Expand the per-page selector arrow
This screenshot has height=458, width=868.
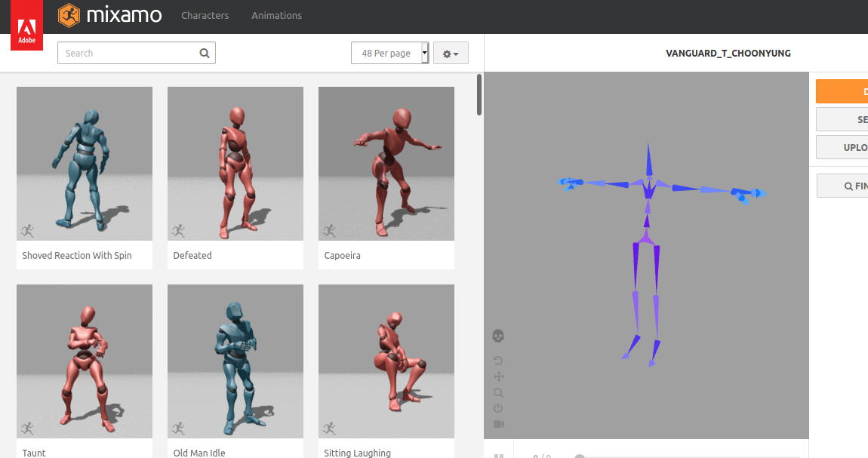coord(425,53)
